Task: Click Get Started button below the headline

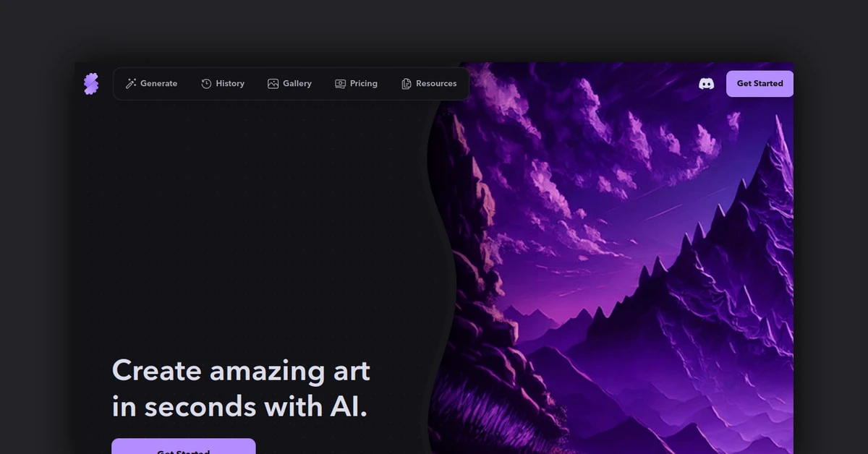Action: pos(183,446)
